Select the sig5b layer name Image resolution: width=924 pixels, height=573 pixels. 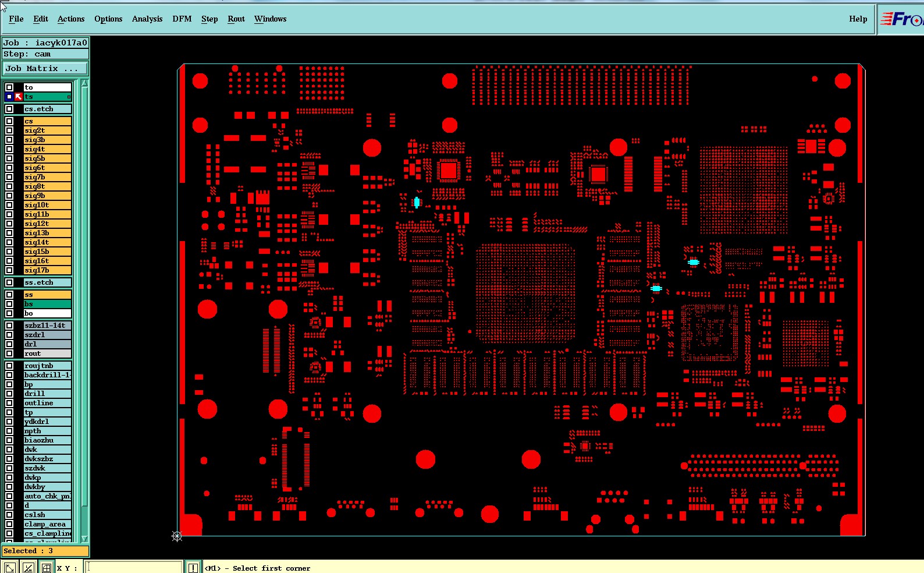pyautogui.click(x=48, y=158)
